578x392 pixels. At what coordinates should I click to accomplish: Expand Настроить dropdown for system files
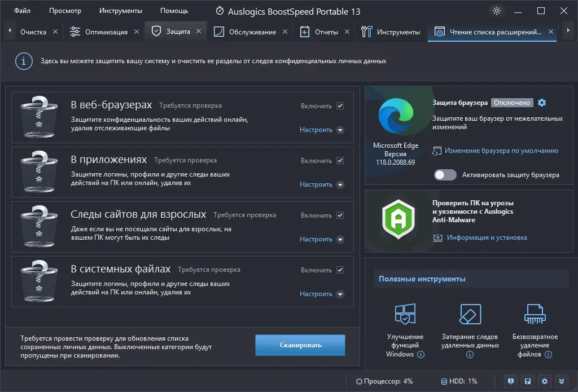(340, 294)
